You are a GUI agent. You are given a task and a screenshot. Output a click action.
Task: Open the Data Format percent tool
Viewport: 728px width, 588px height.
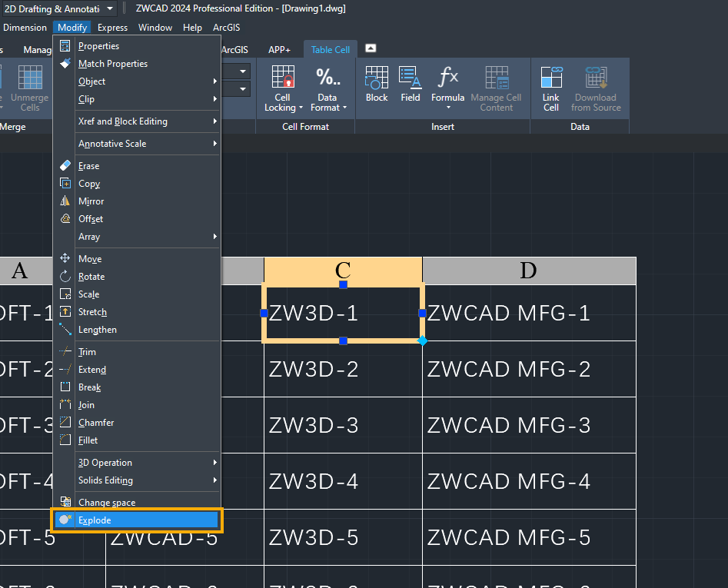tap(327, 88)
